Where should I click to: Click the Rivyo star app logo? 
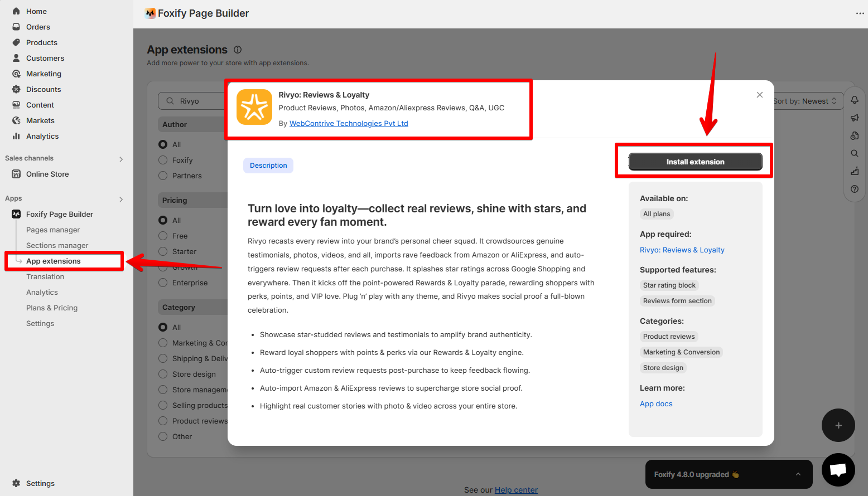(254, 107)
